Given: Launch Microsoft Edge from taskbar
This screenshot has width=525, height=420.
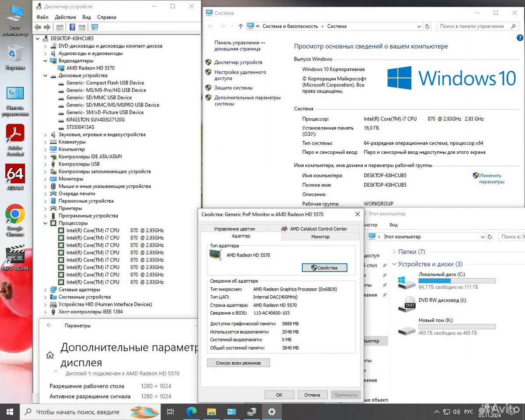Looking at the screenshot, I should [191, 412].
